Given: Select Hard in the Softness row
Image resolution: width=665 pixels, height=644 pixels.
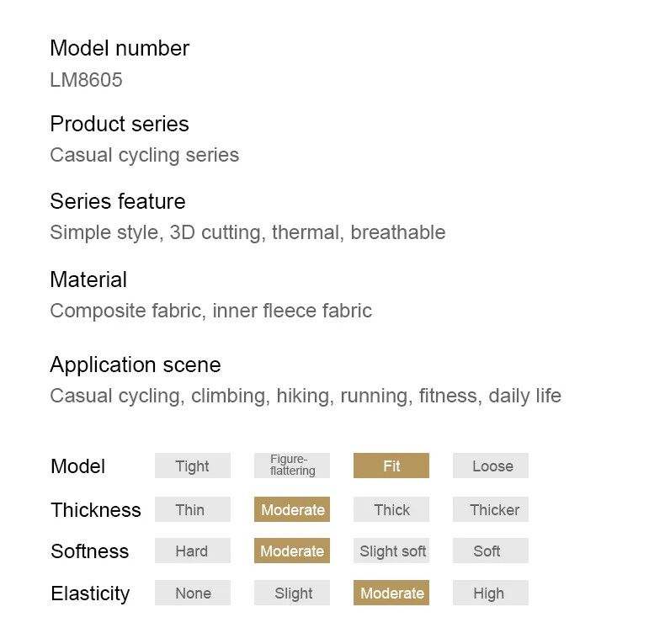Looking at the screenshot, I should [193, 551].
